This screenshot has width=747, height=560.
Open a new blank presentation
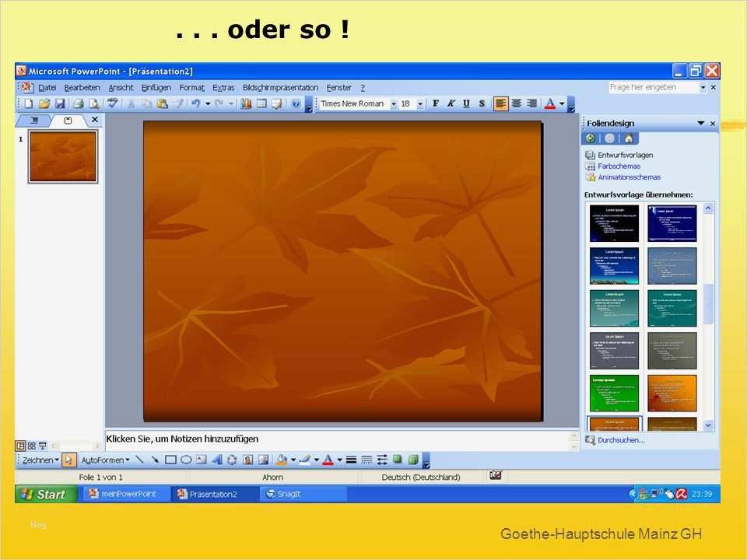click(x=29, y=103)
